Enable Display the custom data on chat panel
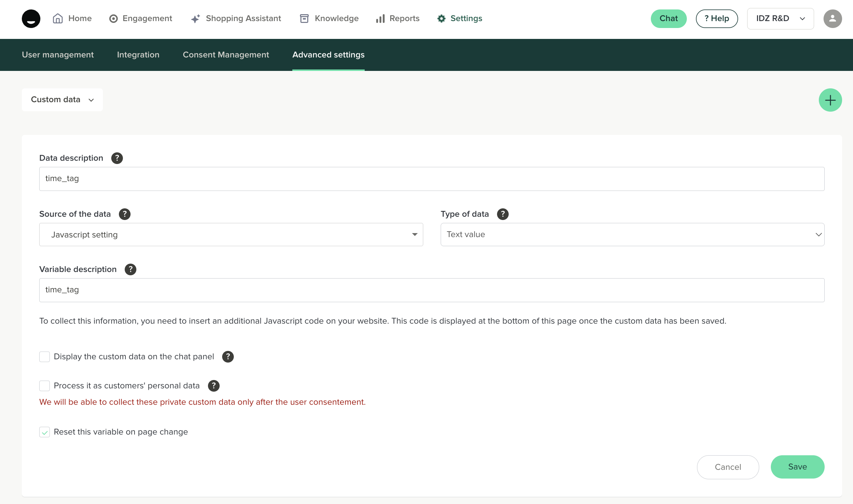 (44, 357)
